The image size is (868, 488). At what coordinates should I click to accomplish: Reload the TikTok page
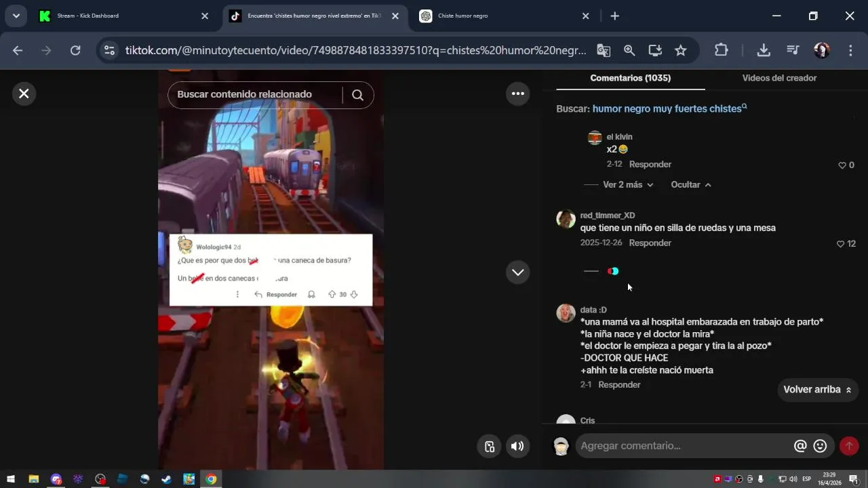pyautogui.click(x=75, y=50)
